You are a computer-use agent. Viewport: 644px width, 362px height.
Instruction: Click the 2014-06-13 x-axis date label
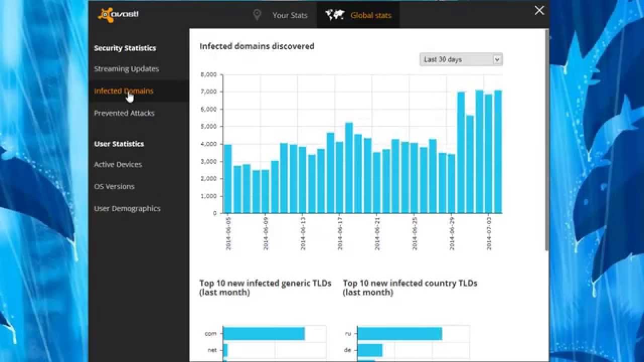302,234
